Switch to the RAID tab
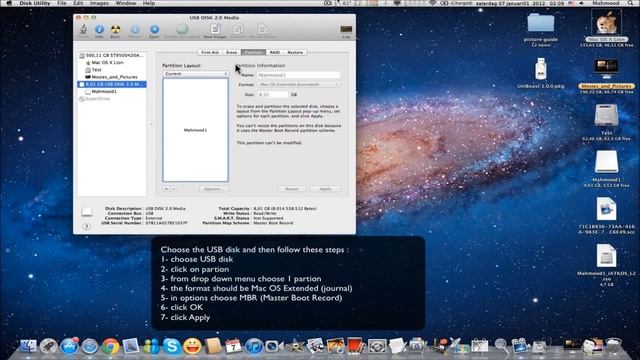Screen dimensions: 640x360 pyautogui.click(x=275, y=53)
